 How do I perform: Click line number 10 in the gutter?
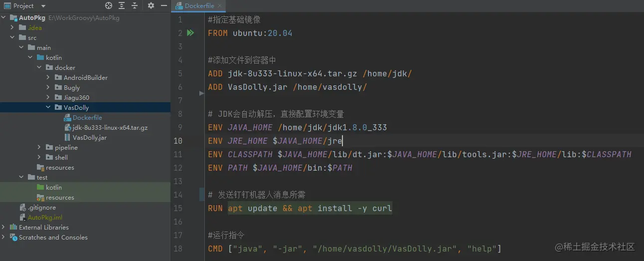coord(177,141)
